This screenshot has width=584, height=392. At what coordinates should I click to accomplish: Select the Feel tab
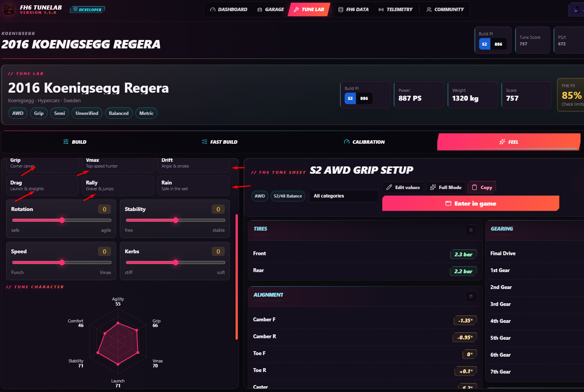coord(509,142)
